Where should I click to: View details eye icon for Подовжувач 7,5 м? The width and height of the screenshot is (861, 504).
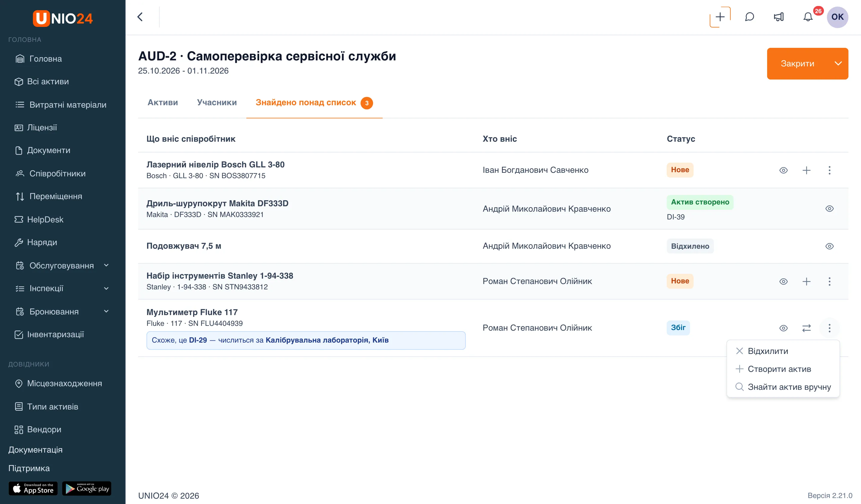[829, 246]
